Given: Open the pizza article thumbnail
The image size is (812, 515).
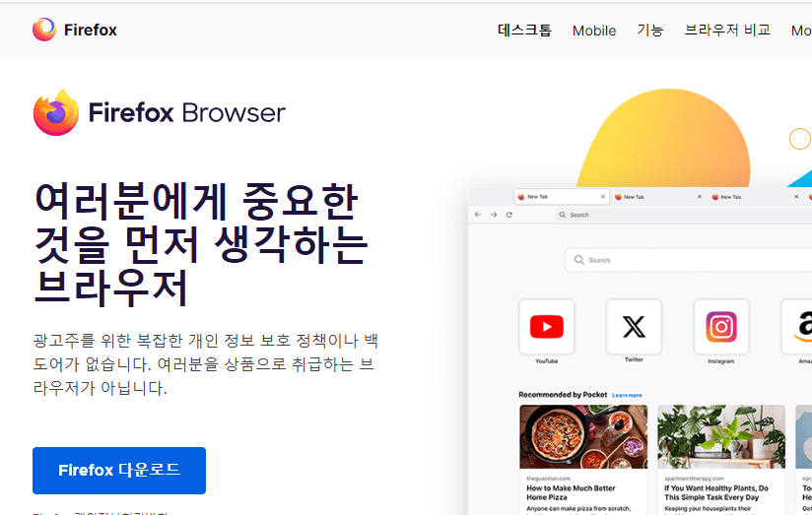Looking at the screenshot, I should click(x=583, y=436).
